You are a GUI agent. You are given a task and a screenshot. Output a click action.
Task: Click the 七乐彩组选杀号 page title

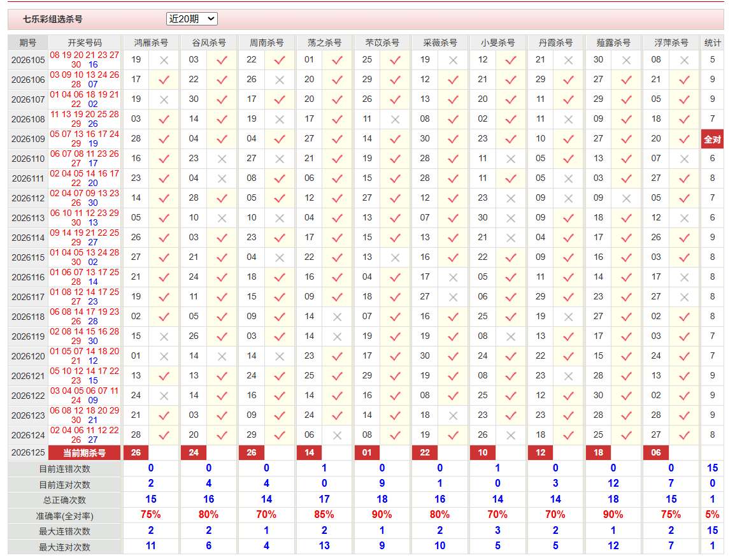pyautogui.click(x=53, y=19)
